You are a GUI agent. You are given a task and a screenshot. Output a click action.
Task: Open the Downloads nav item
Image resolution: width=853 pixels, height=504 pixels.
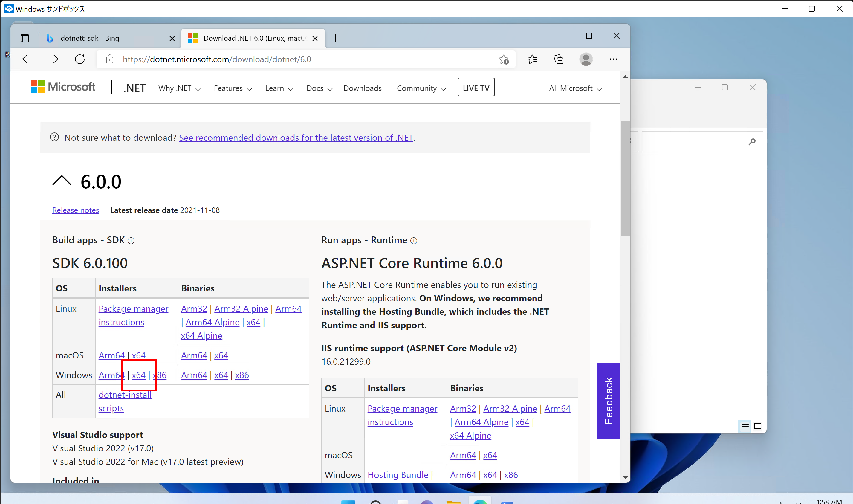point(362,88)
